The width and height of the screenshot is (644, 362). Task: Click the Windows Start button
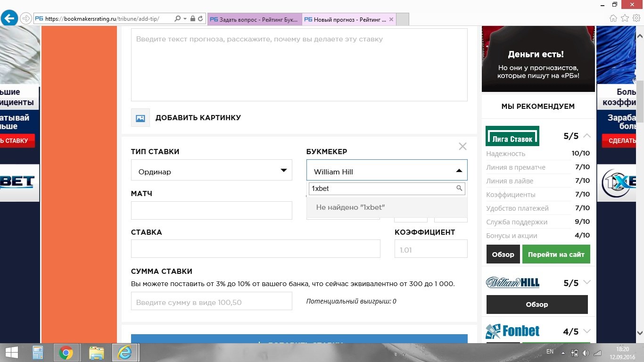[11, 353]
